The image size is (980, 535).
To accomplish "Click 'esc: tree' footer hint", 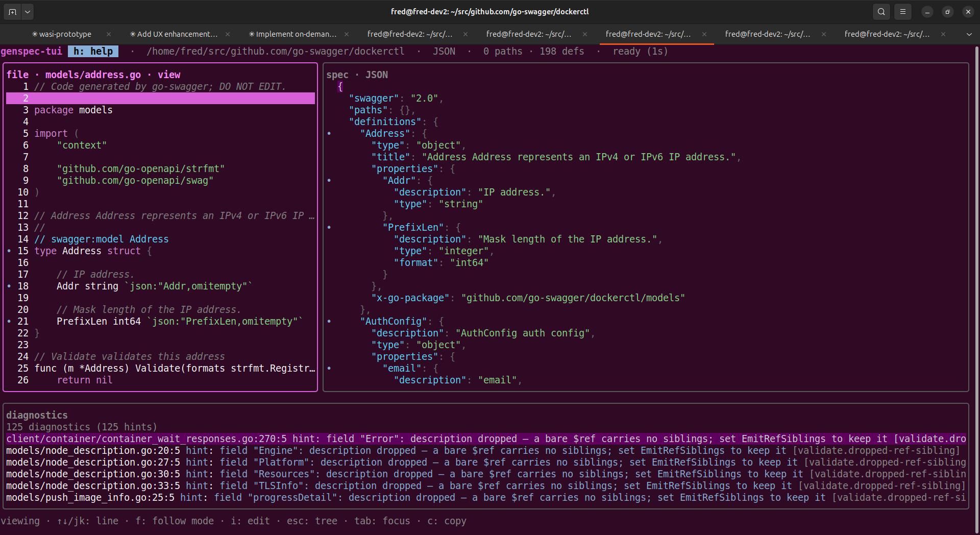I will [x=312, y=521].
